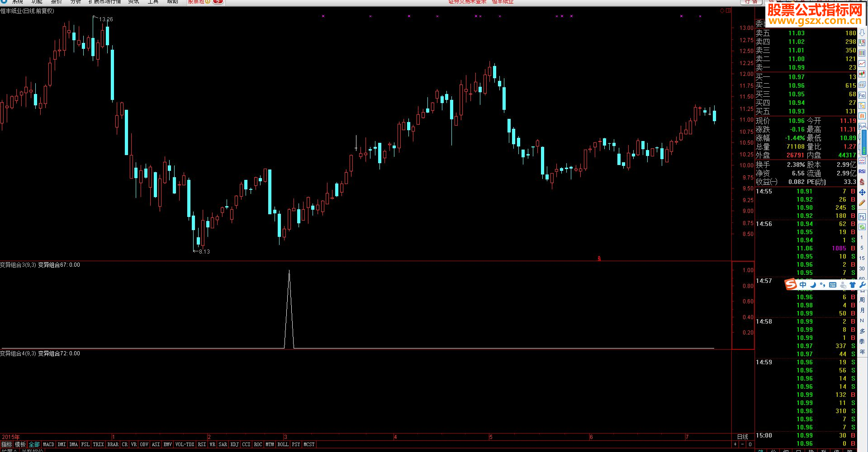Select the 5-minute period button
The image size is (868, 452).
point(862,248)
